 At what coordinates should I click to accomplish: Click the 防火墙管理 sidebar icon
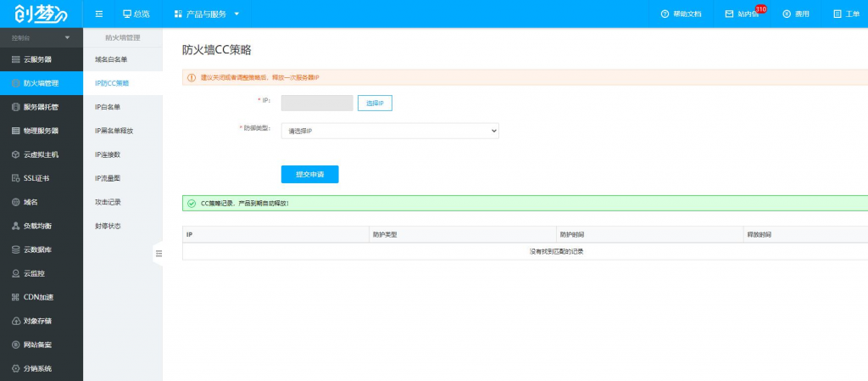pyautogui.click(x=15, y=83)
